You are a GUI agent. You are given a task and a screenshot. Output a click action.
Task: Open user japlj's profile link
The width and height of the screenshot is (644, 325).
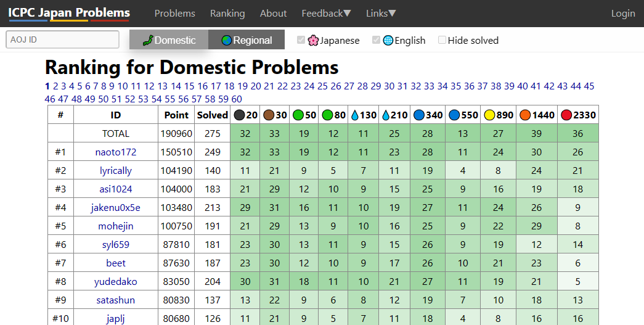pyautogui.click(x=116, y=318)
